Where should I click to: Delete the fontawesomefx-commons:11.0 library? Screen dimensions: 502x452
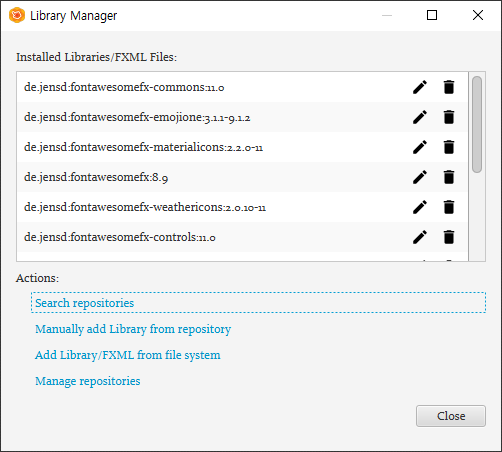[449, 87]
